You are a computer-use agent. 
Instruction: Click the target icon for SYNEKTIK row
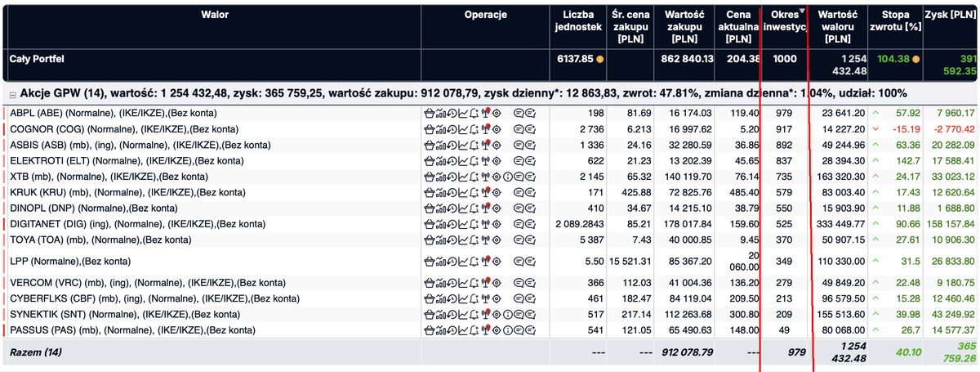[x=497, y=315]
